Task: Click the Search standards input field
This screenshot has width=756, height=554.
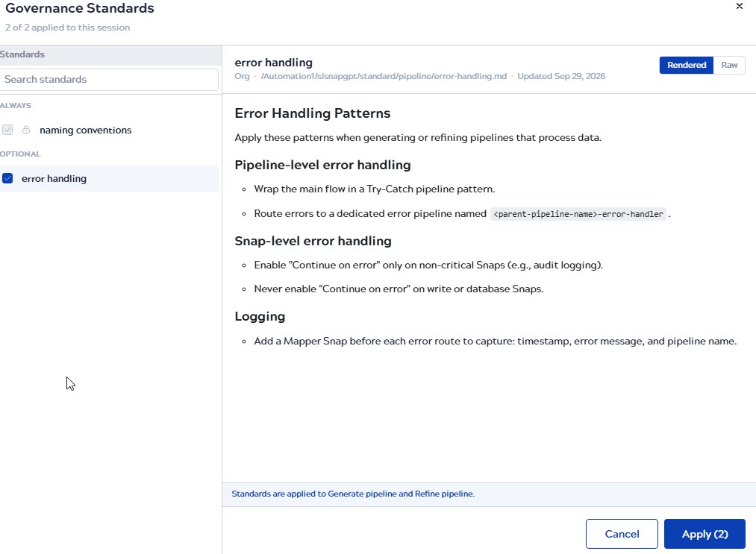Action: (x=109, y=80)
